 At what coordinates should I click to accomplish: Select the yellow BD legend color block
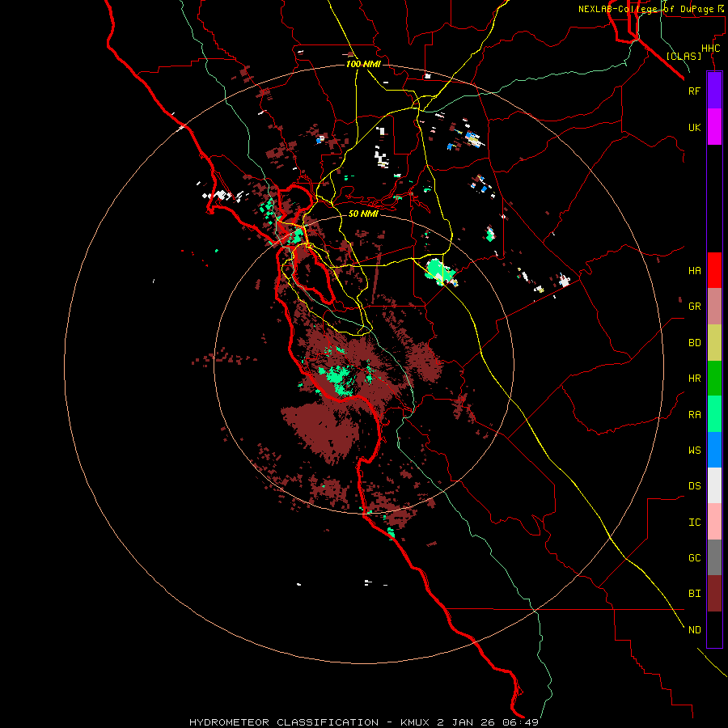(714, 343)
